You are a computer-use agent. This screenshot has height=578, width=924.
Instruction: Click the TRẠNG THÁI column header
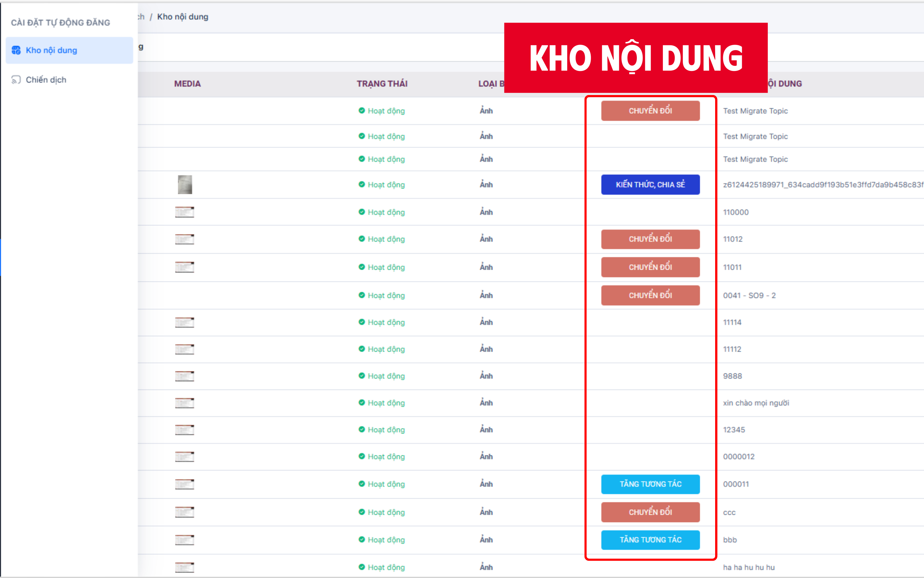coord(382,84)
